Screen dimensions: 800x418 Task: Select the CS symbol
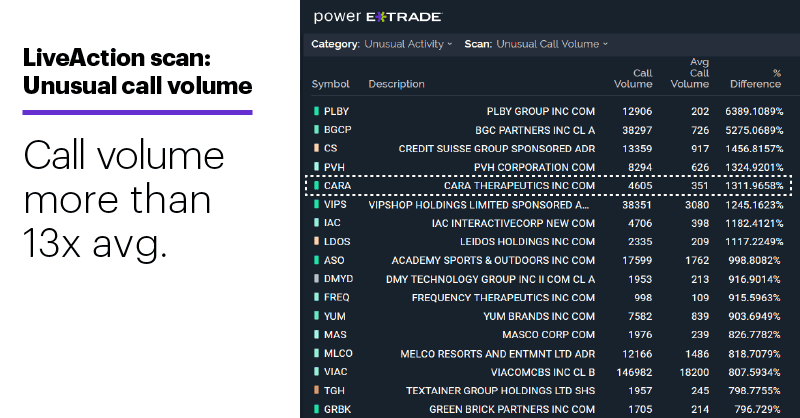(x=330, y=149)
